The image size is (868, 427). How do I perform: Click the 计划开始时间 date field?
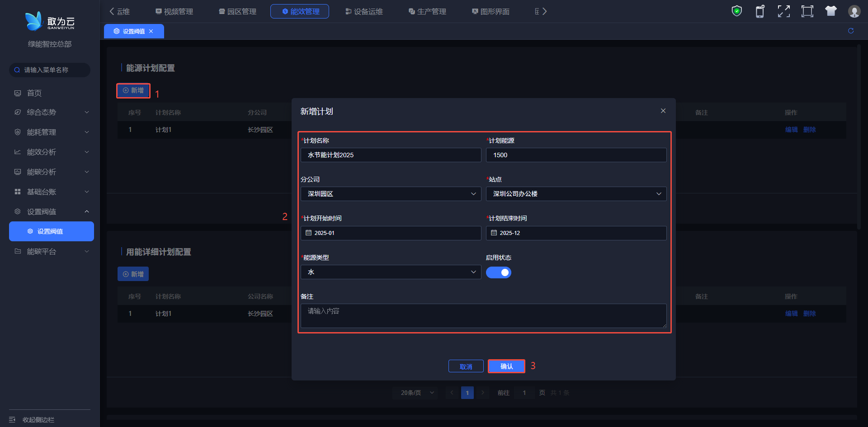coord(391,233)
